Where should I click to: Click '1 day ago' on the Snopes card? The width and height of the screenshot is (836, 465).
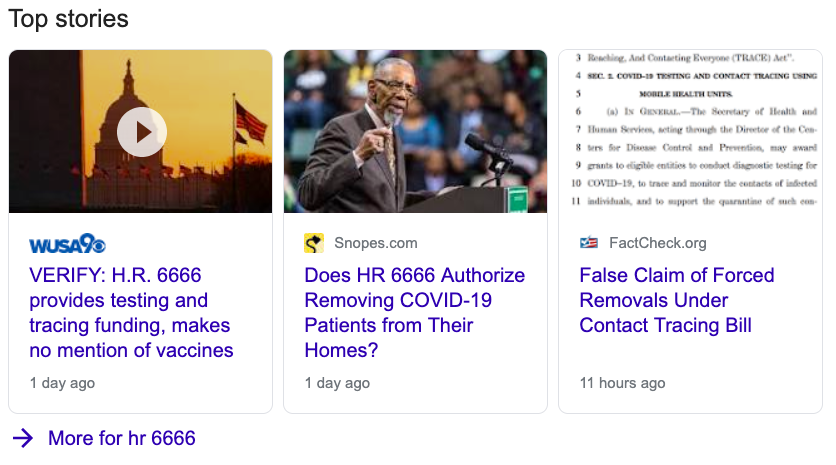pyautogui.click(x=337, y=383)
